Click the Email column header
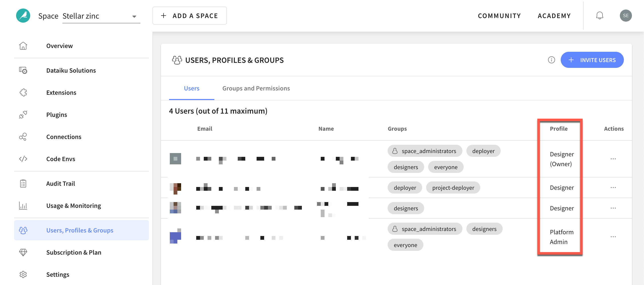644x285 pixels. pos(205,129)
